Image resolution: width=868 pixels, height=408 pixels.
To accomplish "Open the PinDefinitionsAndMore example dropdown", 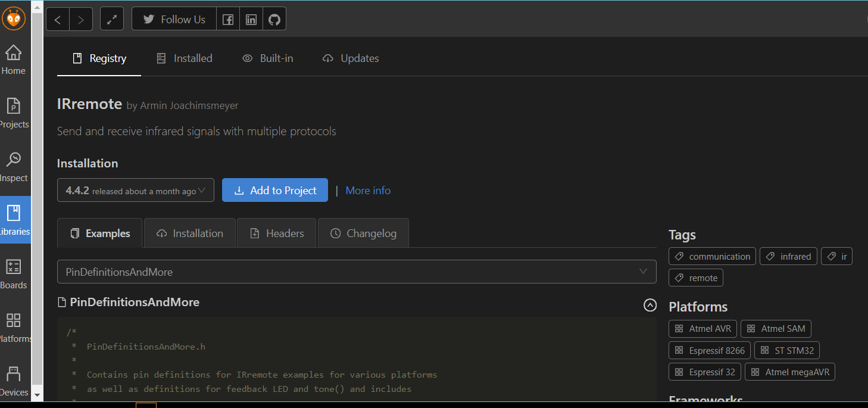I will (x=357, y=272).
